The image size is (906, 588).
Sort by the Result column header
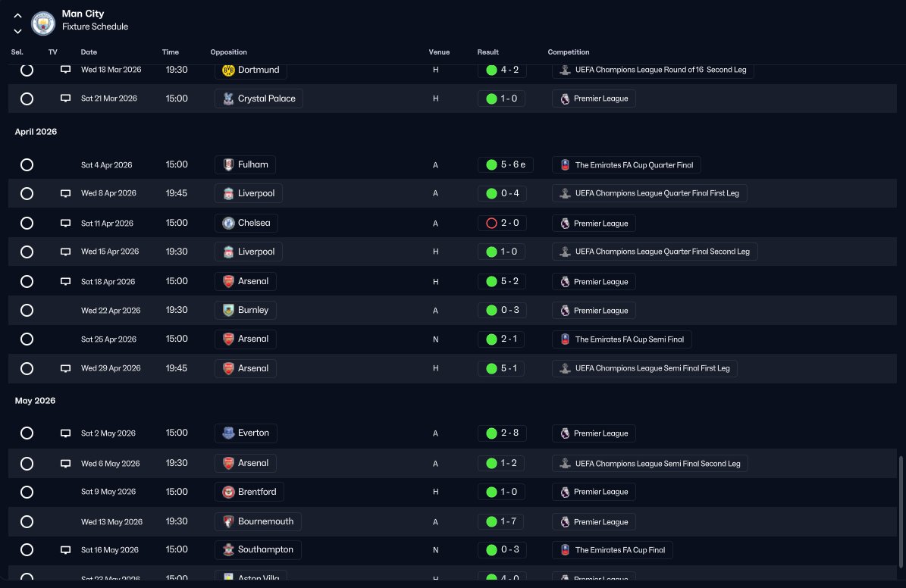487,52
